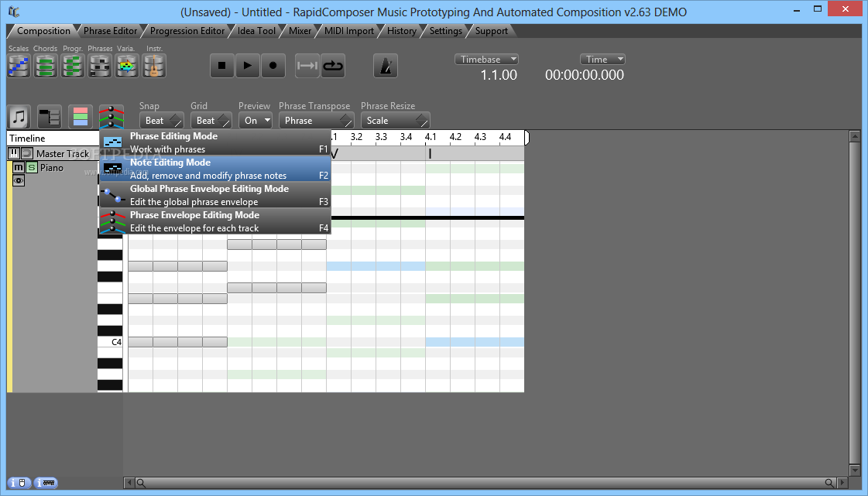Click the mouse info button at bottom left
The image size is (868, 496).
(x=19, y=484)
